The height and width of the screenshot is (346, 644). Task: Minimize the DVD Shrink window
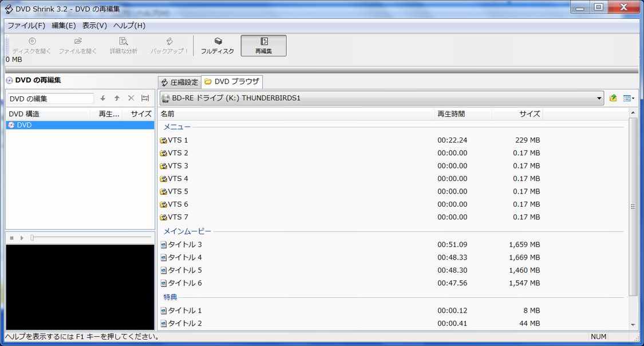click(x=580, y=7)
